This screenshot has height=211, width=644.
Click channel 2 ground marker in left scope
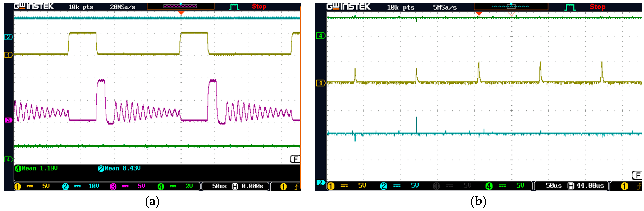(x=8, y=37)
